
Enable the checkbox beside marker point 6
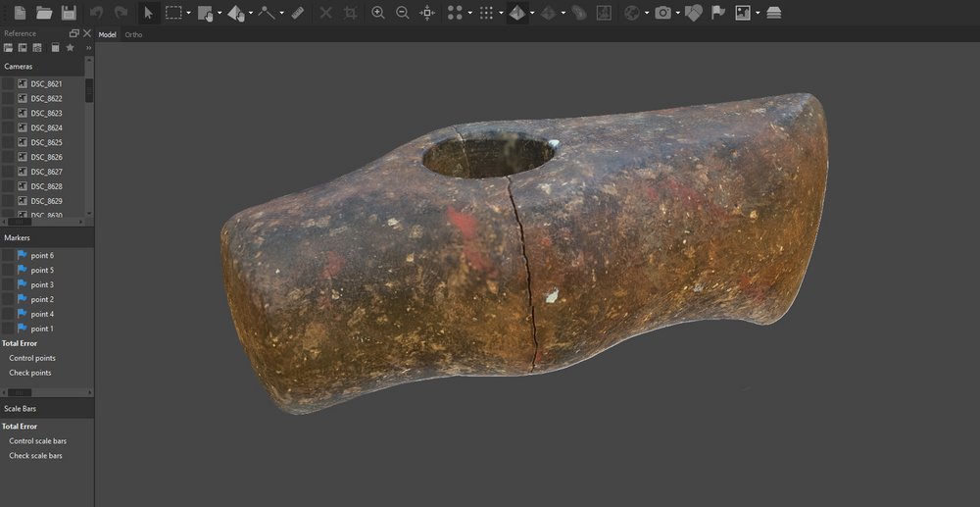coord(8,255)
